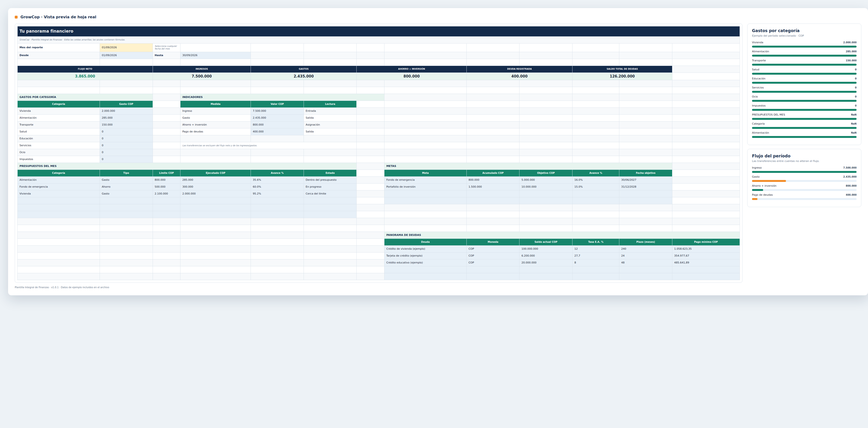
Task: Click the Gasto orange progress bar in Flujo del período
Action: 804,181
